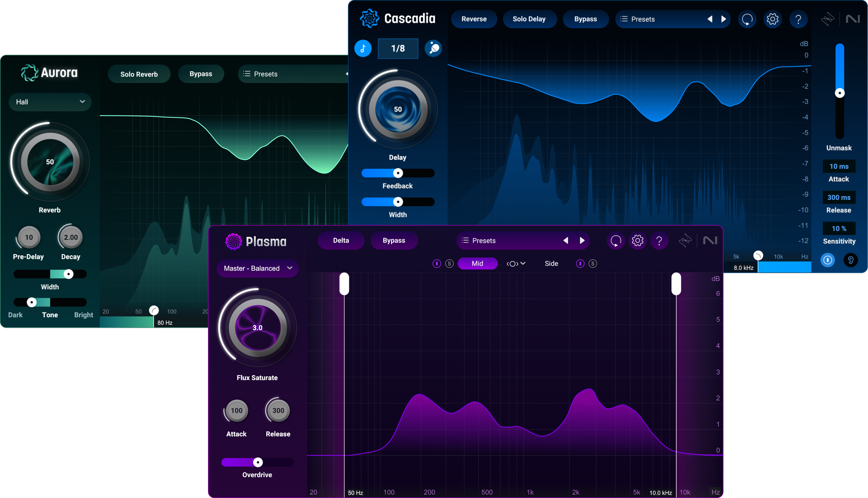Click the ear listen icon in Cascadia

click(x=851, y=260)
